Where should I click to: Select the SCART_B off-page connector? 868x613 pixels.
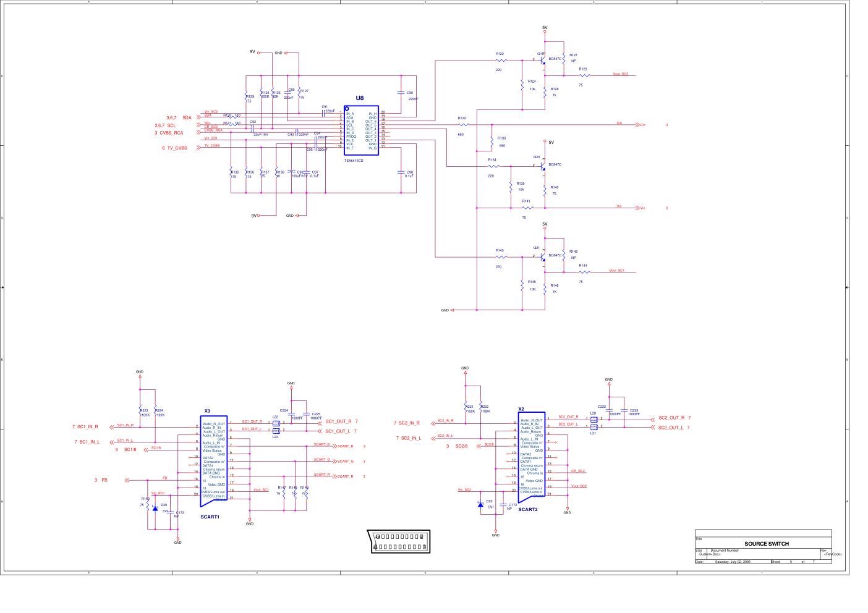pos(344,446)
